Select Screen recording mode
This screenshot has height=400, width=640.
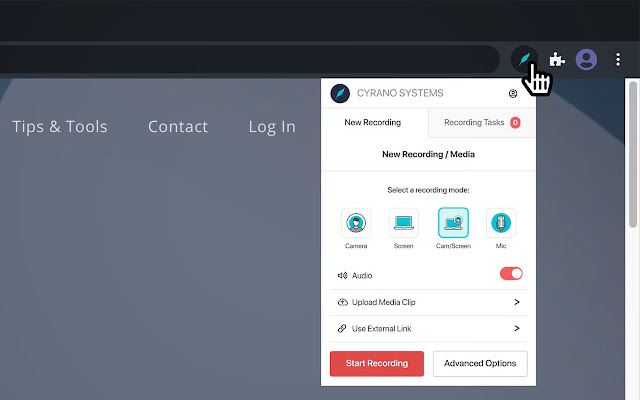click(404, 223)
